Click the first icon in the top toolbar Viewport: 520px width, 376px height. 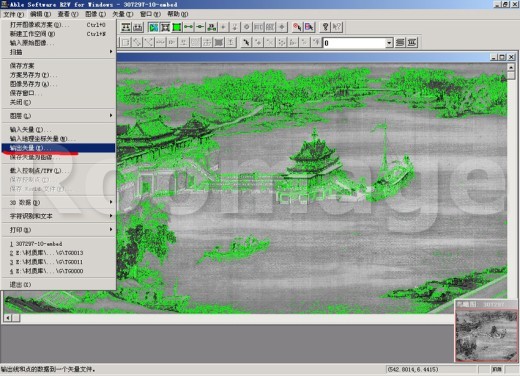[126, 27]
